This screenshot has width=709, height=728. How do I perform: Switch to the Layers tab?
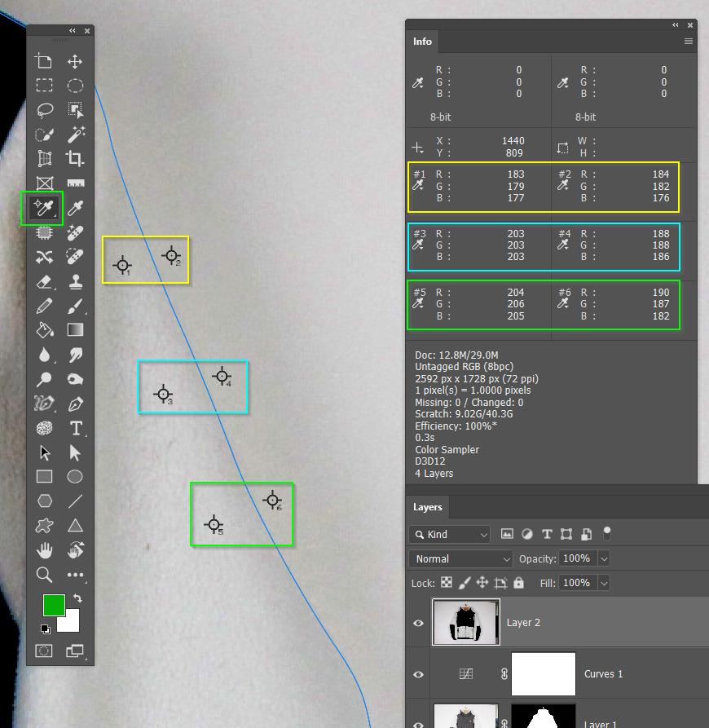point(427,507)
